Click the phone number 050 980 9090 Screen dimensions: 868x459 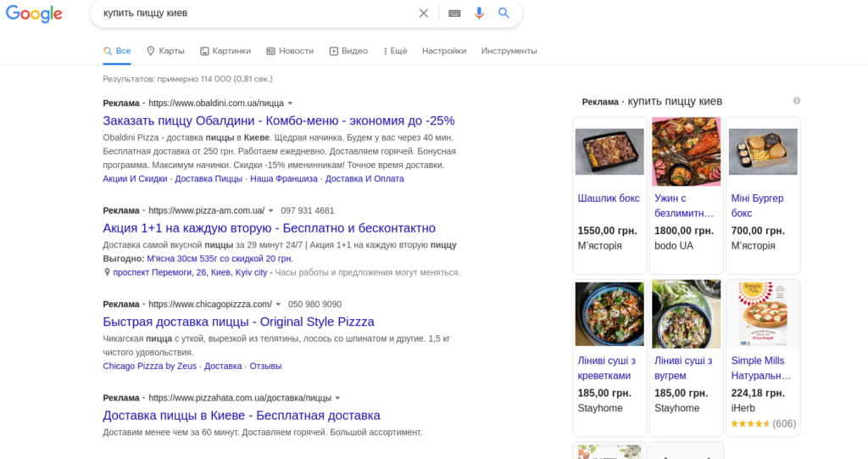click(x=314, y=305)
